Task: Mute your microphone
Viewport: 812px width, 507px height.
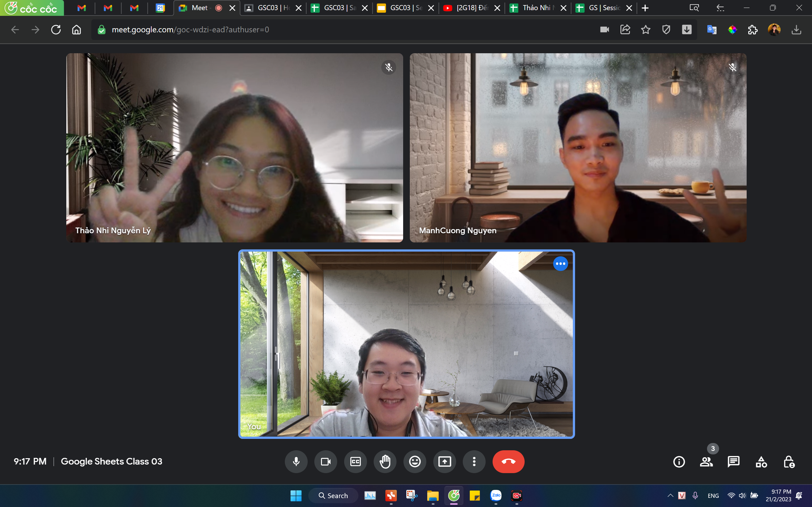Action: (x=296, y=462)
